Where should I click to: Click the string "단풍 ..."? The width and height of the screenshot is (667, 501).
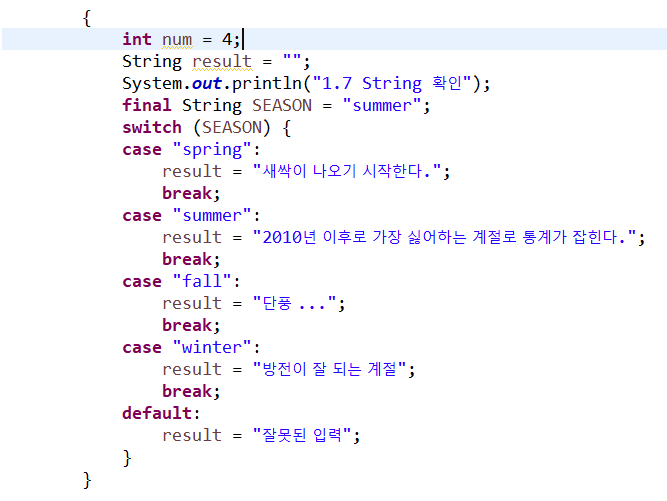294,303
